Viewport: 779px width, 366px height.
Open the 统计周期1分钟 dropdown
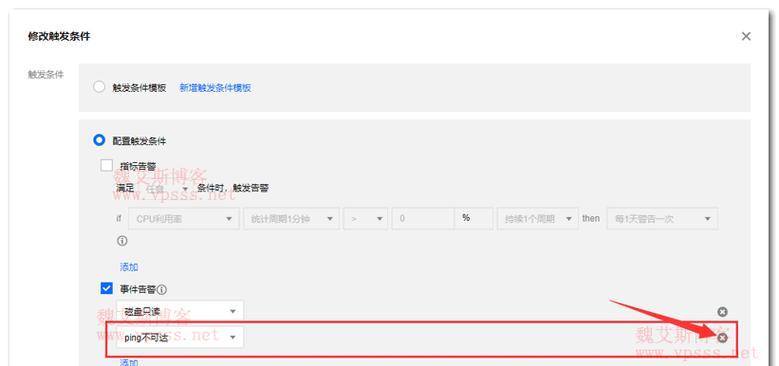coord(291,219)
